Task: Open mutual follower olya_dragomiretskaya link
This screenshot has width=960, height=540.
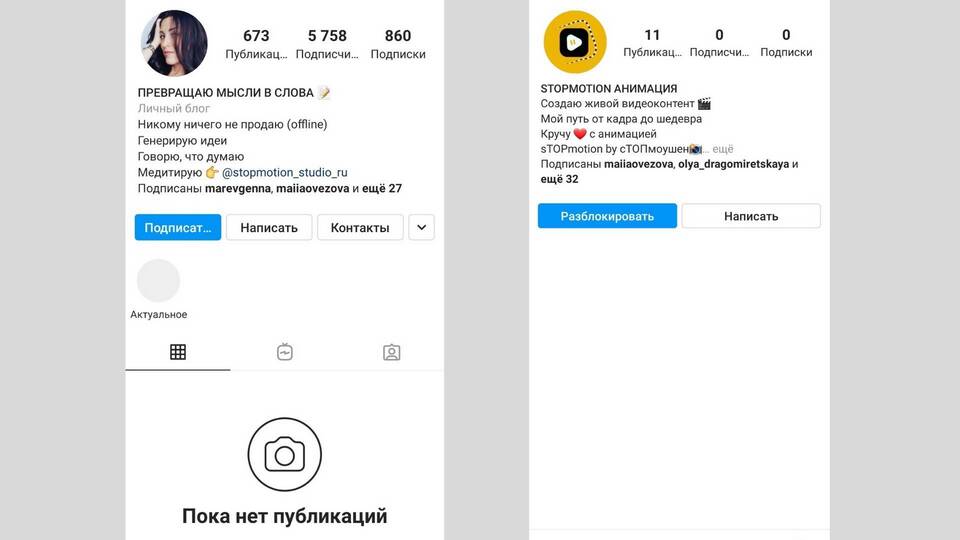Action: (x=733, y=164)
